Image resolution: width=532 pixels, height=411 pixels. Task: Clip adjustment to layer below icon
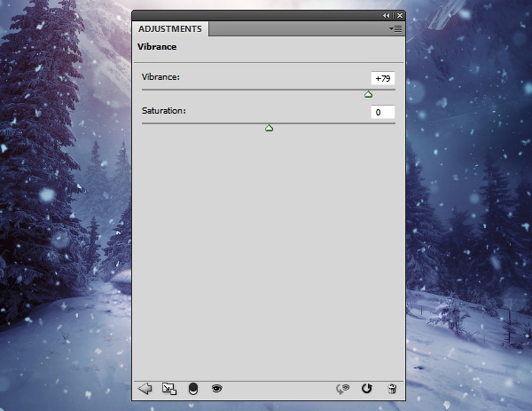pos(193,389)
